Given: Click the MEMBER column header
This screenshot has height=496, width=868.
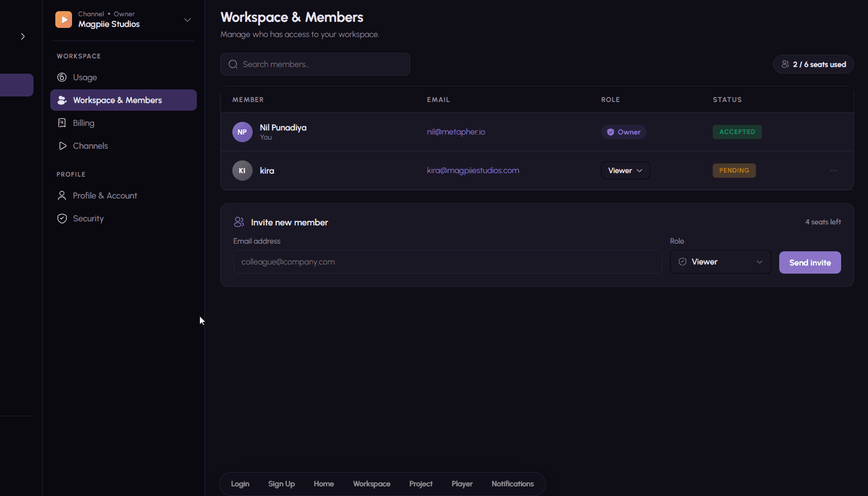Looking at the screenshot, I should (248, 100).
